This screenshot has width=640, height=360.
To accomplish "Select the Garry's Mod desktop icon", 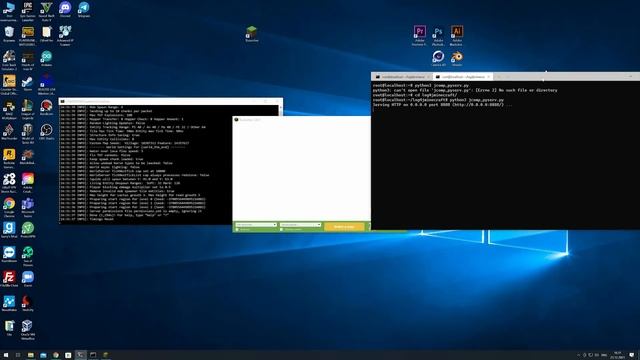I will point(9,230).
